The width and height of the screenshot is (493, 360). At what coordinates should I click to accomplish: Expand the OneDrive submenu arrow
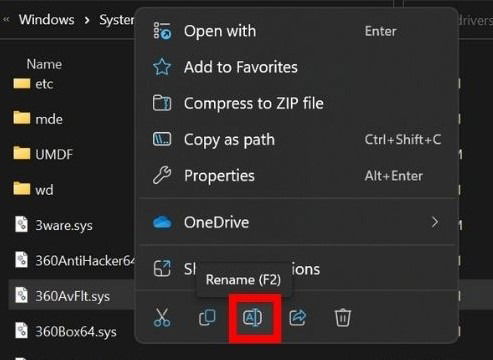tap(435, 222)
